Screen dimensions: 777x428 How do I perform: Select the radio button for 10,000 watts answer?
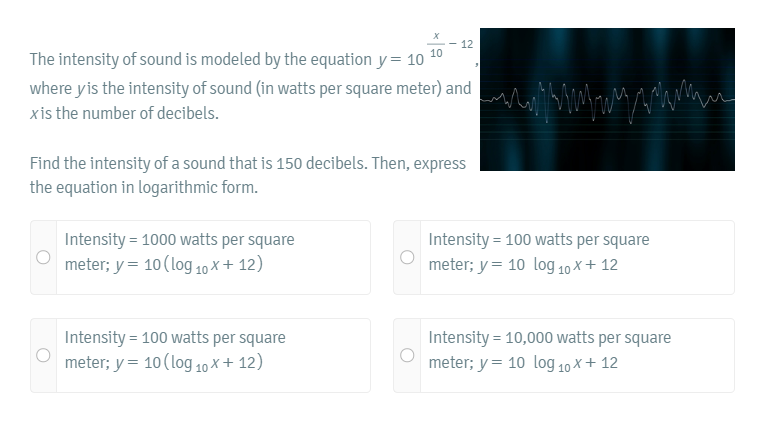408,355
